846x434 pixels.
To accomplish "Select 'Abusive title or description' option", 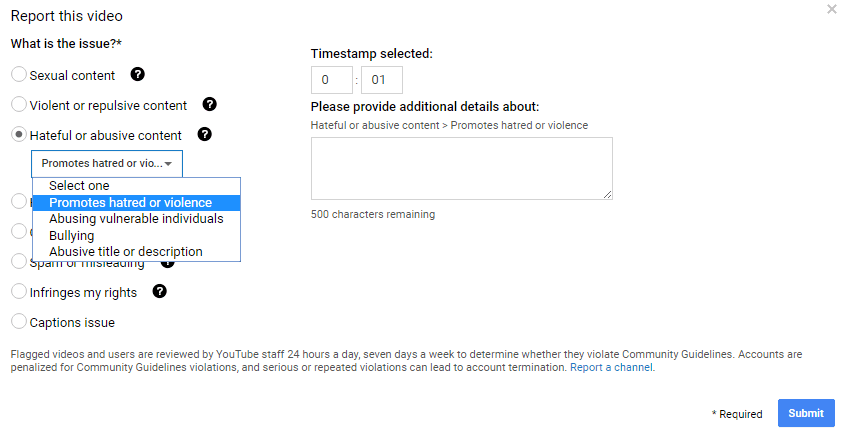I will pyautogui.click(x=126, y=252).
